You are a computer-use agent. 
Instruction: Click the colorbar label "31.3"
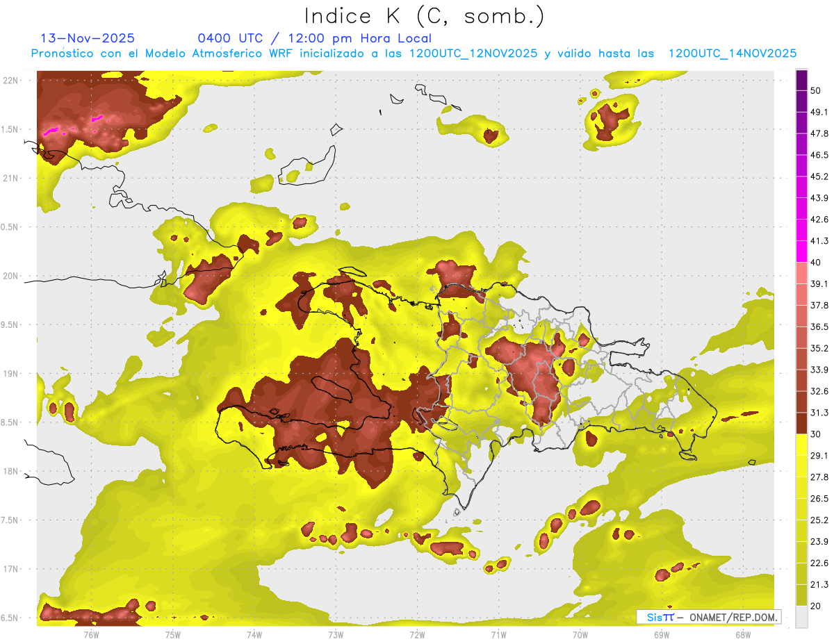tap(819, 413)
